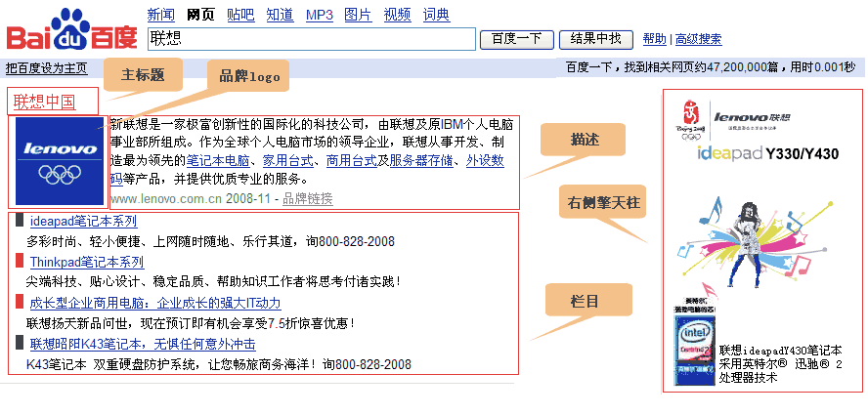The height and width of the screenshot is (415, 868).
Task: Click the Intel Centrino badge in the ad
Action: click(x=694, y=350)
